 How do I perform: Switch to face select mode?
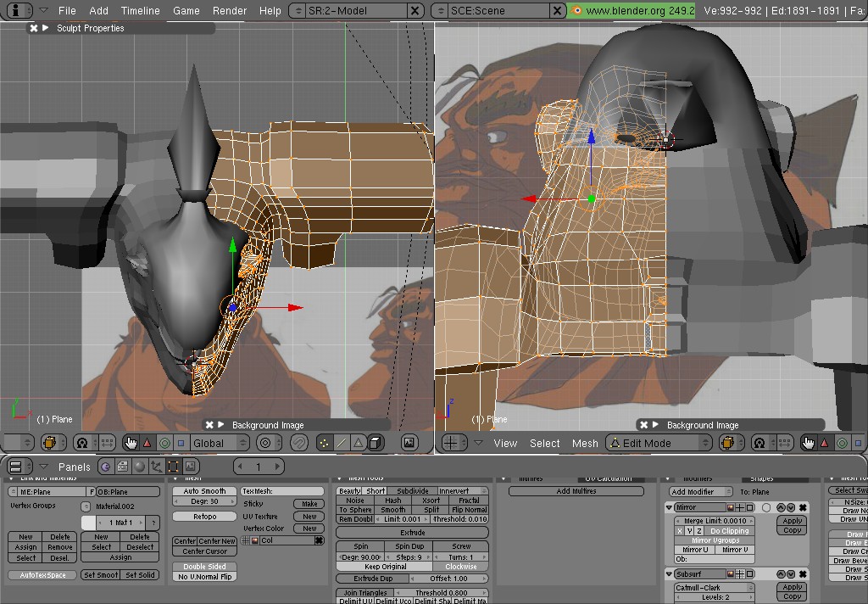[x=359, y=443]
